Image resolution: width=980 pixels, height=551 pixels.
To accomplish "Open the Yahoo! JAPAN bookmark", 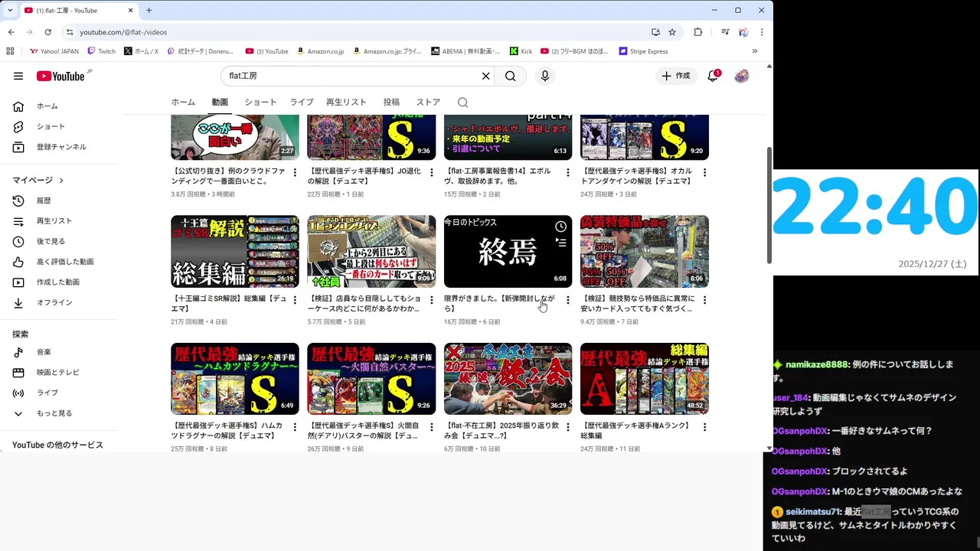I will coord(54,51).
